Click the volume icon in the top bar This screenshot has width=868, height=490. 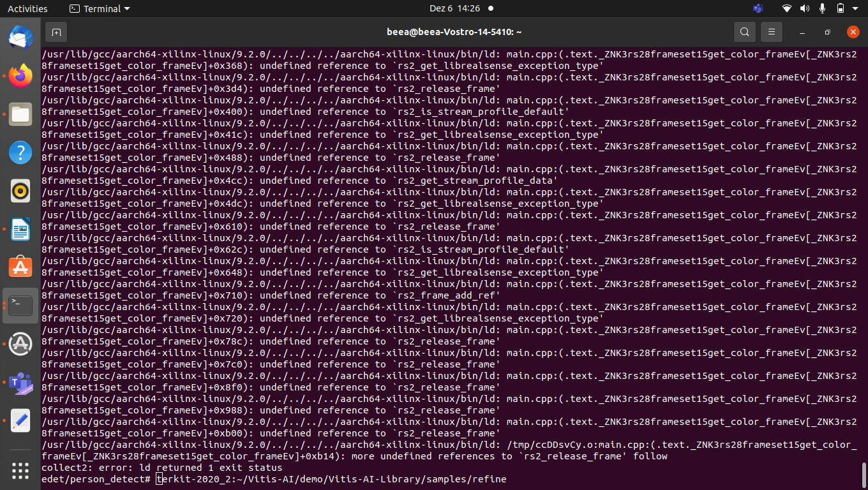point(804,8)
